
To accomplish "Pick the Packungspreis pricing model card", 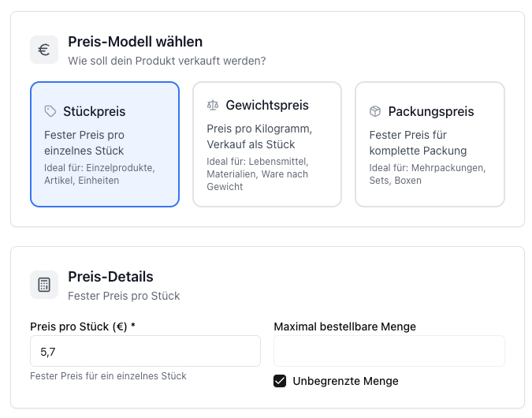I will 430,144.
